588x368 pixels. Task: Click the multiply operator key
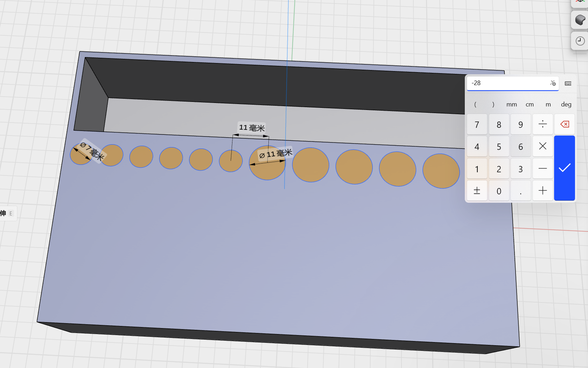pos(542,146)
